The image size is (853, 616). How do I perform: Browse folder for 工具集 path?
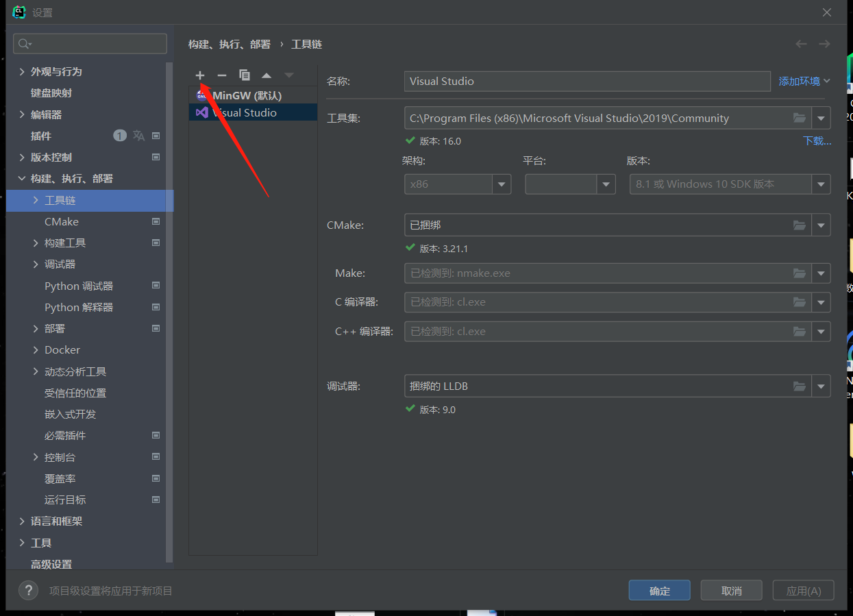click(800, 118)
